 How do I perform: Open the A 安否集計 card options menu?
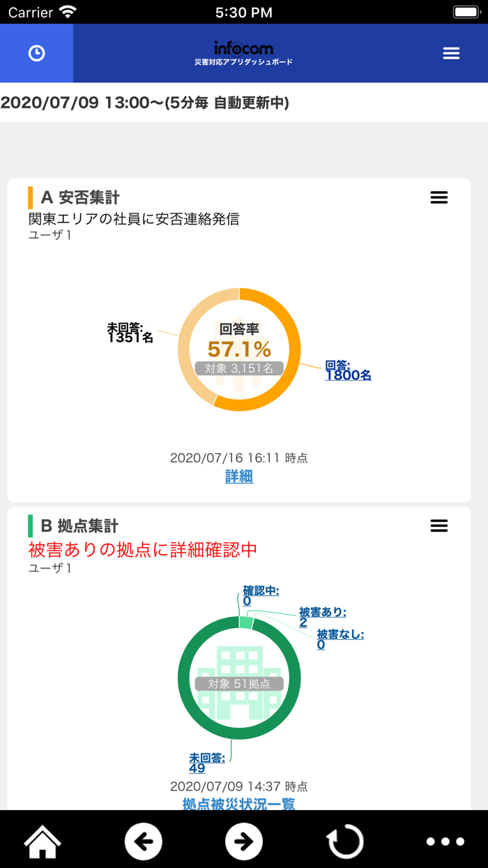pos(439,197)
